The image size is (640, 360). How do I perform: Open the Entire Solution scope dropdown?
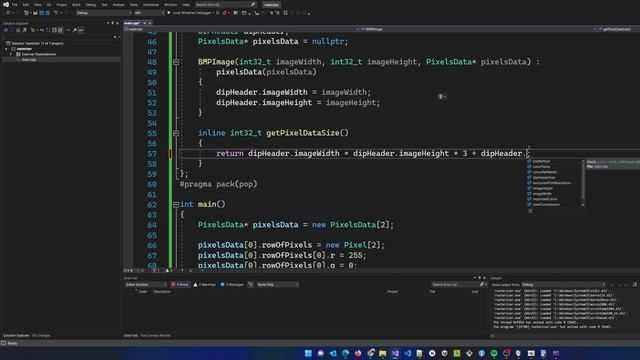point(146,284)
